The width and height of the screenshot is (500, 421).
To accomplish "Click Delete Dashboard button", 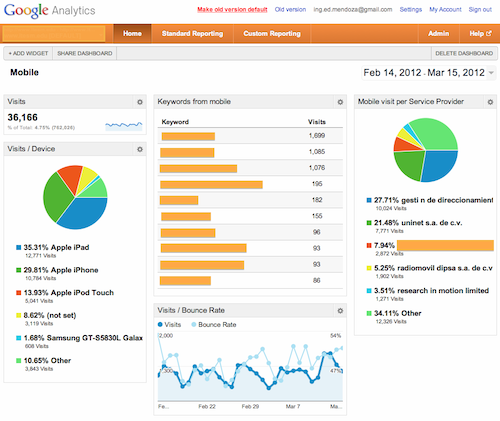I will [464, 53].
